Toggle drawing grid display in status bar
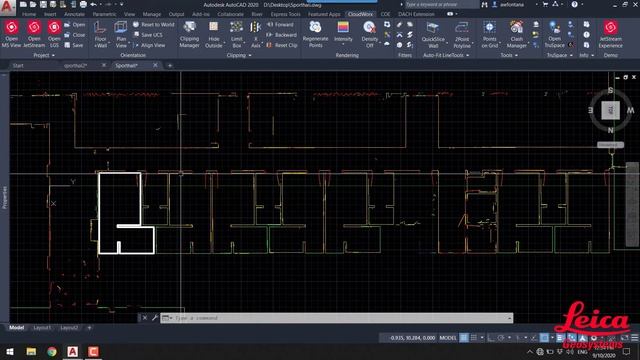This screenshot has width=640, height=360. click(464, 338)
